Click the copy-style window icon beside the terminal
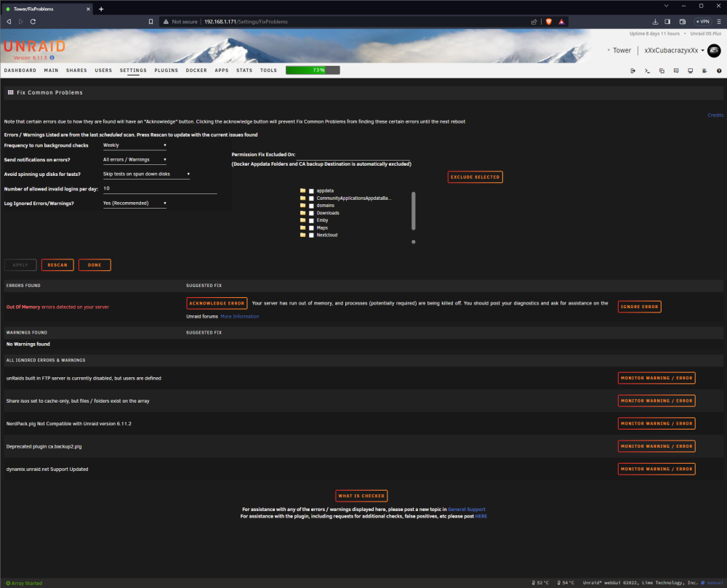The height and width of the screenshot is (588, 727). point(662,71)
